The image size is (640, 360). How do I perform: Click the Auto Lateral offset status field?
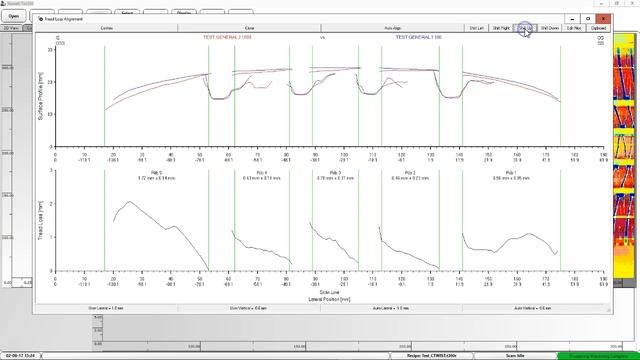pos(391,308)
